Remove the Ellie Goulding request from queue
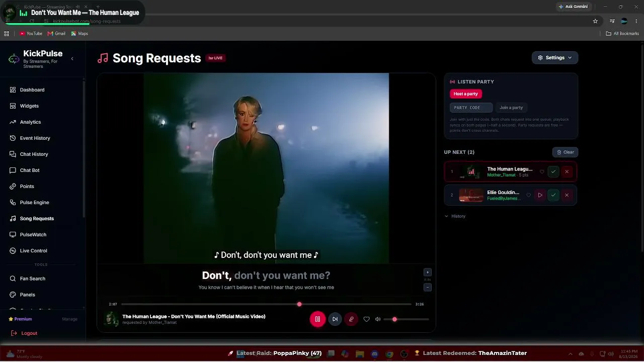This screenshot has width=644, height=362. click(567, 195)
